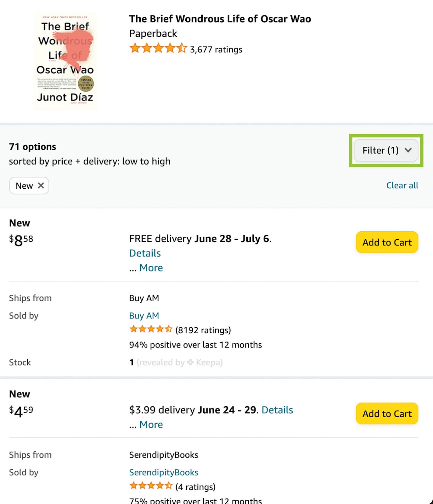This screenshot has width=433, height=504.
Task: Click the product star rating icons
Action: click(x=158, y=49)
